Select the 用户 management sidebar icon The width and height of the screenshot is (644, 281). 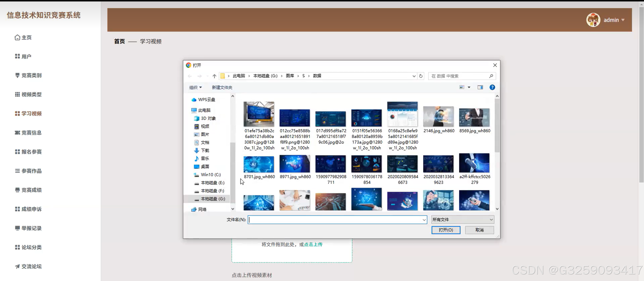pyautogui.click(x=17, y=57)
